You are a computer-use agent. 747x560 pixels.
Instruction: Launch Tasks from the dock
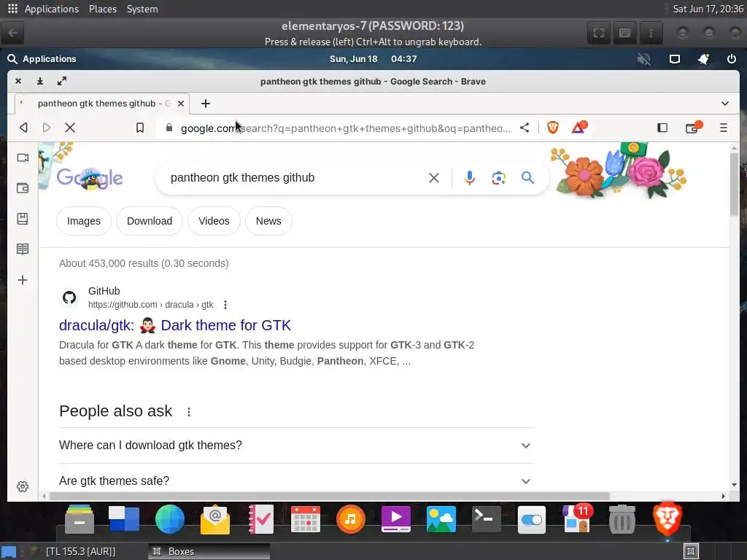click(x=260, y=519)
